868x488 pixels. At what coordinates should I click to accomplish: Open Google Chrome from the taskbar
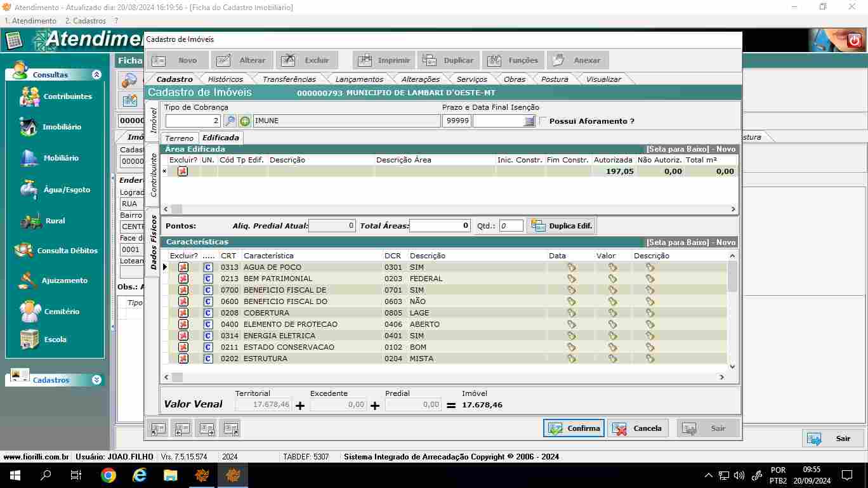coord(109,475)
